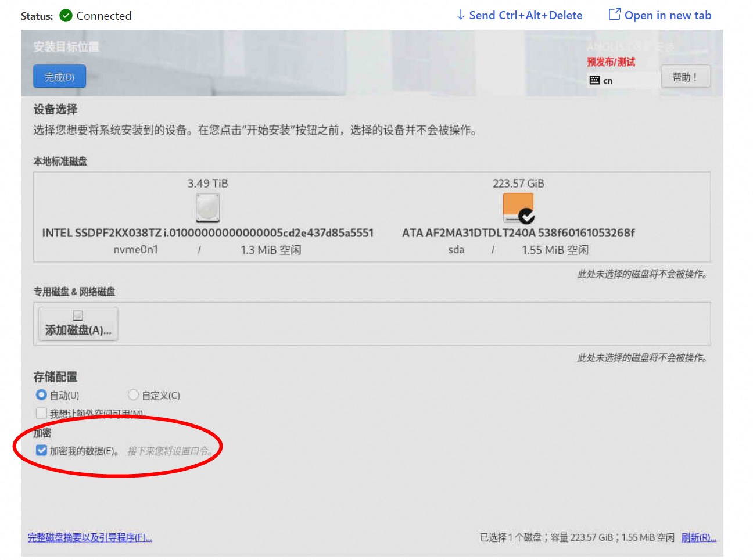Uncheck the 加密我的数据(E) encrypt checkbox
The width and height of the screenshot is (753, 560).
click(x=41, y=450)
